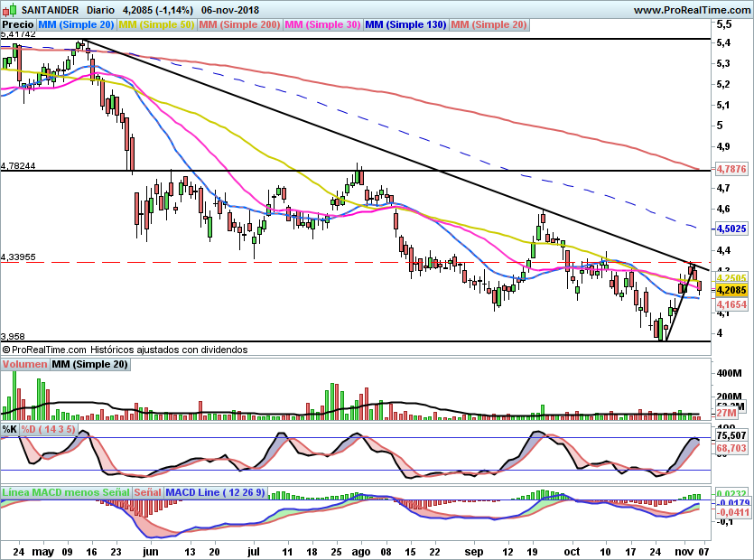
Task: Click the 3,958 support line label
Action: click(x=13, y=336)
